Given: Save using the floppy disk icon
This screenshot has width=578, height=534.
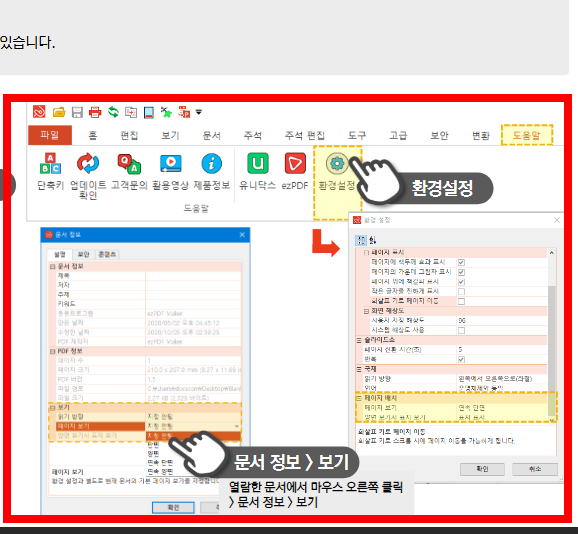Looking at the screenshot, I should pyautogui.click(x=77, y=112).
